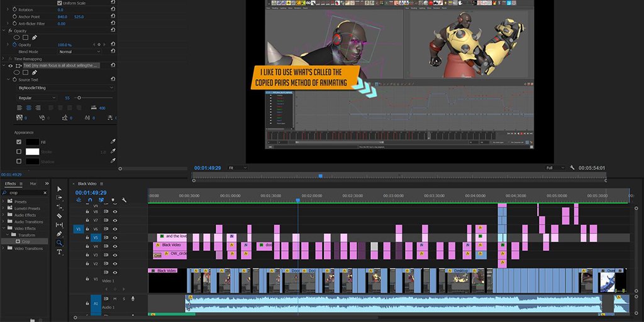Reset the Rotation parameter
The height and width of the screenshot is (322, 644).
point(113,9)
